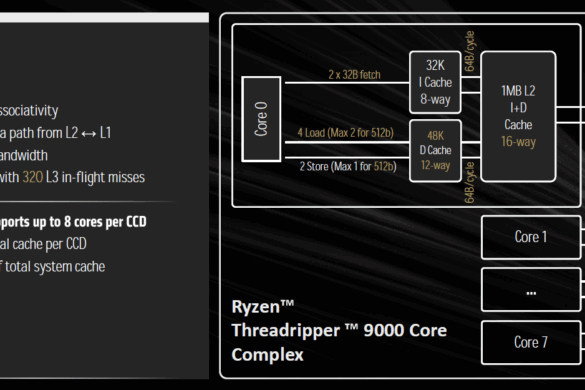
Task: Click the Core 0 block
Action: click(x=261, y=119)
